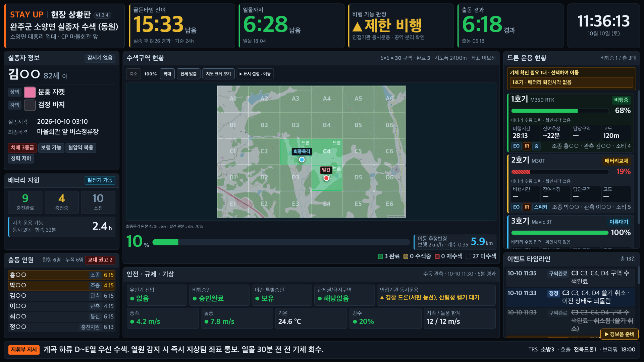Toggle 지도 크게 보기 map view
The image size is (644, 362).
218,74
